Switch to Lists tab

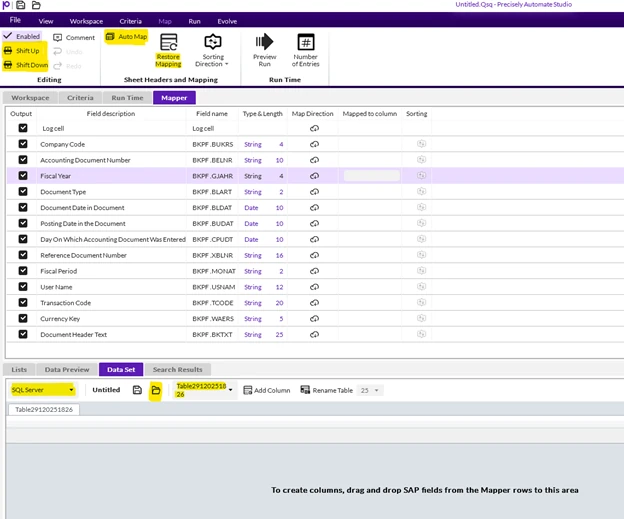click(x=19, y=369)
